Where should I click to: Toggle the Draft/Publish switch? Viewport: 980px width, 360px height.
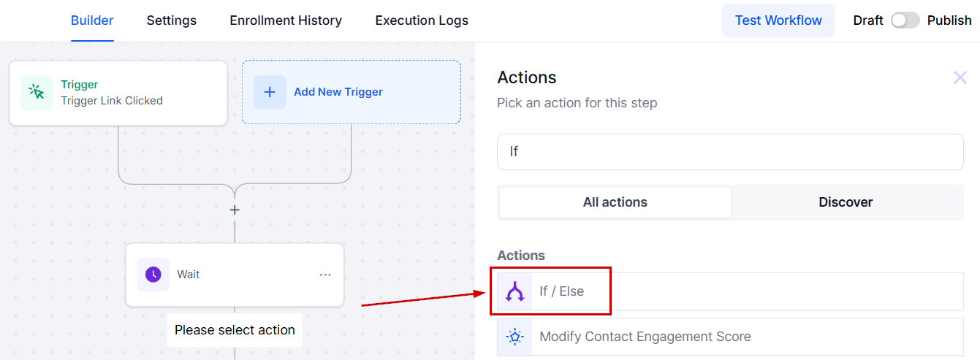point(905,20)
